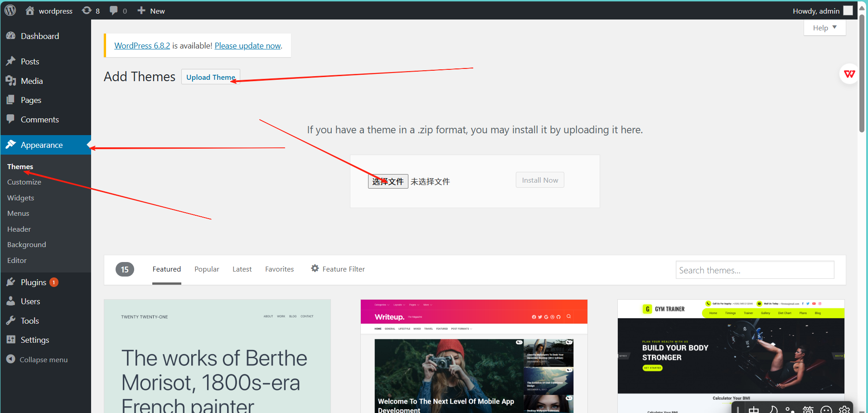The image size is (868, 413).
Task: Expand the Help dropdown tab
Action: pos(824,28)
